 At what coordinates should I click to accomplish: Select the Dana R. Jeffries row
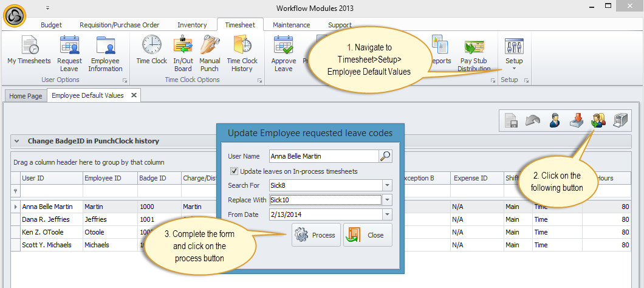click(46, 219)
